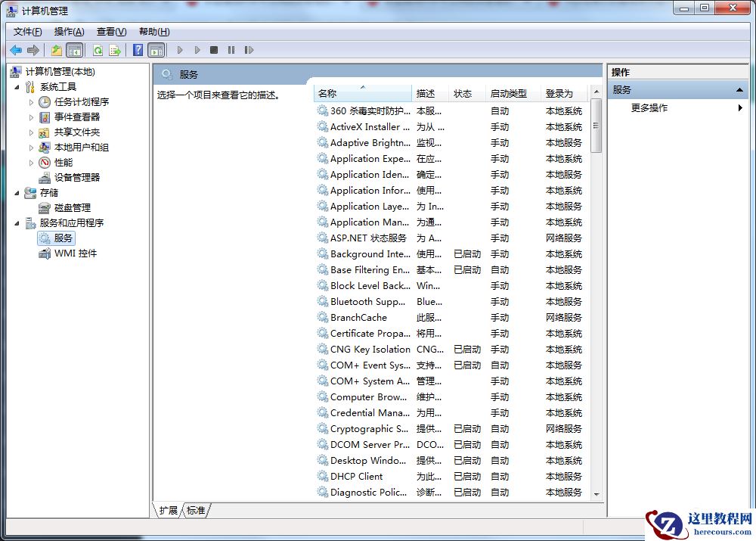
Task: Select the Cryptographic S... service row
Action: pos(451,428)
